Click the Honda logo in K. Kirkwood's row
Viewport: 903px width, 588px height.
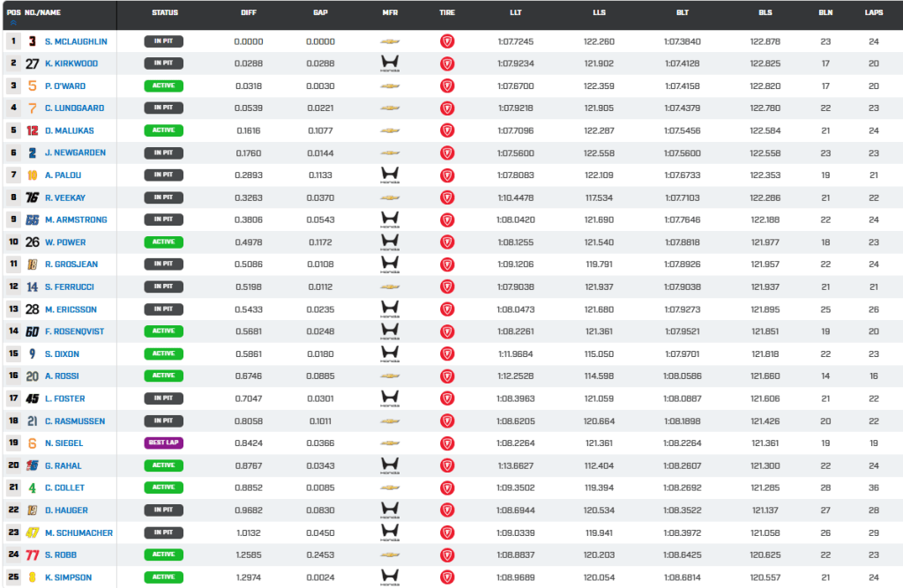coord(390,63)
